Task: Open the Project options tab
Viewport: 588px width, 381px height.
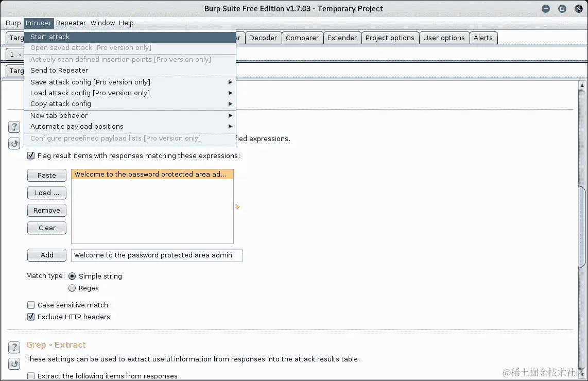Action: coord(390,38)
